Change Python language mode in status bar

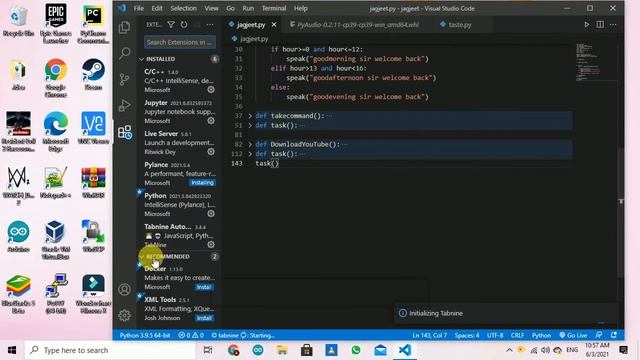pos(541,335)
